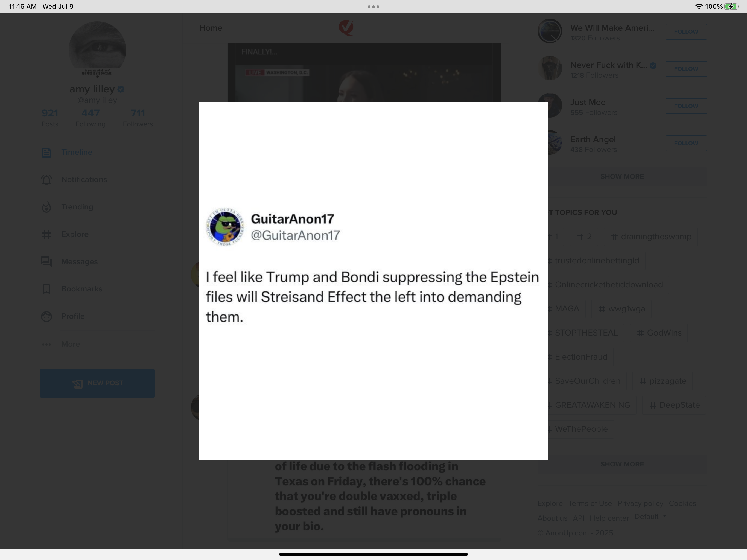
Task: Open the Trending flame icon
Action: click(46, 207)
